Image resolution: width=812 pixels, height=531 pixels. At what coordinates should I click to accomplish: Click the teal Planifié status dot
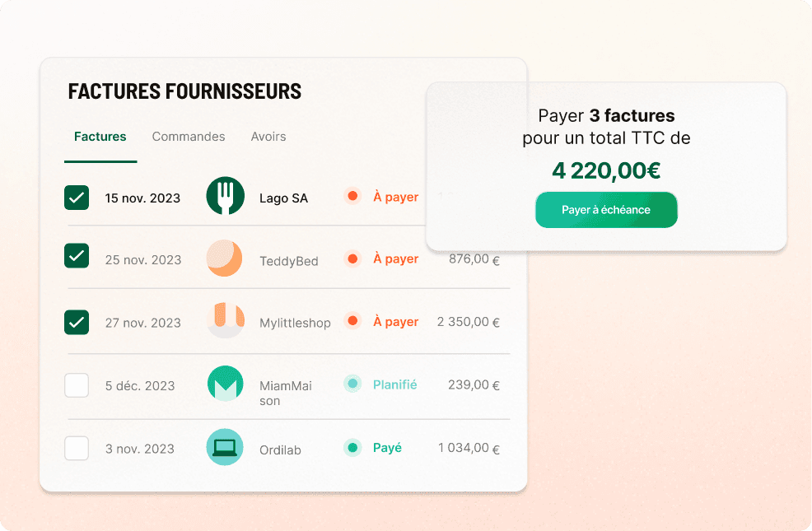tap(354, 384)
